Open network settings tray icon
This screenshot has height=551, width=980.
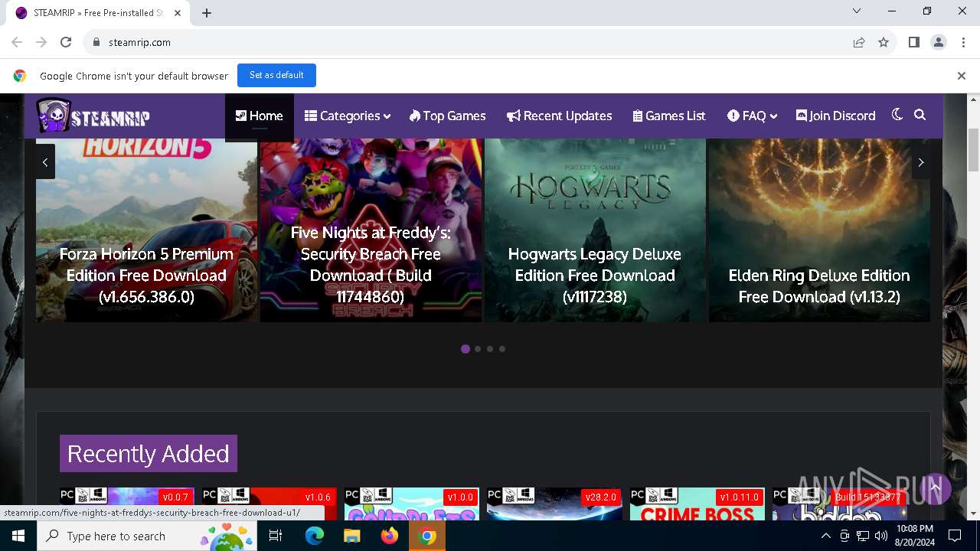[x=863, y=536]
